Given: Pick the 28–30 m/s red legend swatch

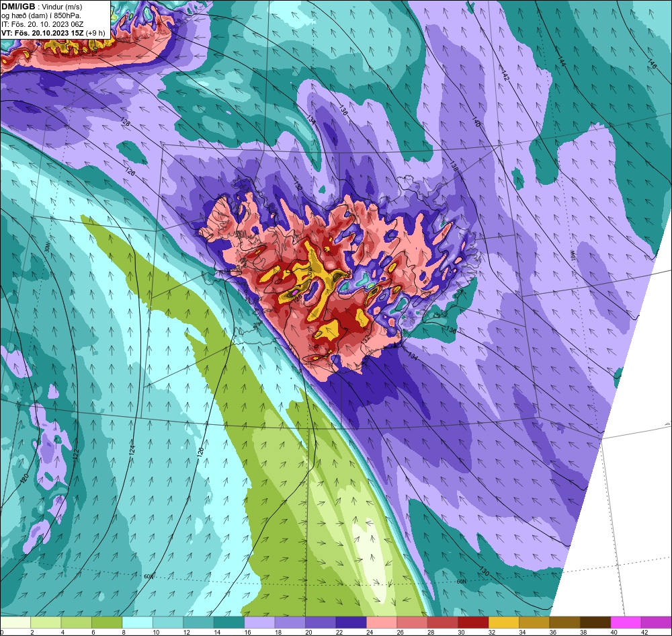Looking at the screenshot, I should [443, 623].
